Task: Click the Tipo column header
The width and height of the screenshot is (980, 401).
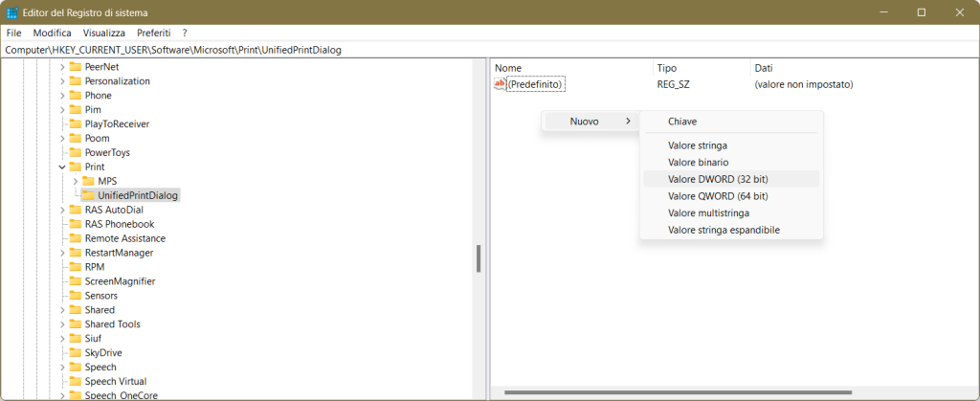Action: click(702, 67)
